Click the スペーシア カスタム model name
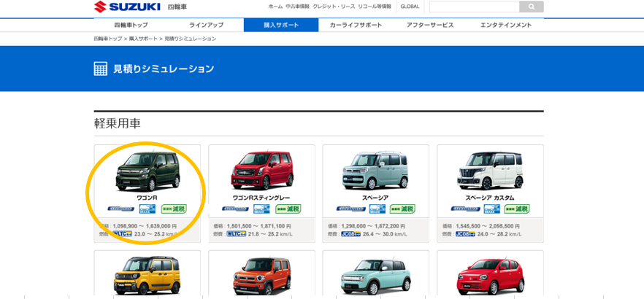This screenshot has height=299, width=644. click(490, 198)
